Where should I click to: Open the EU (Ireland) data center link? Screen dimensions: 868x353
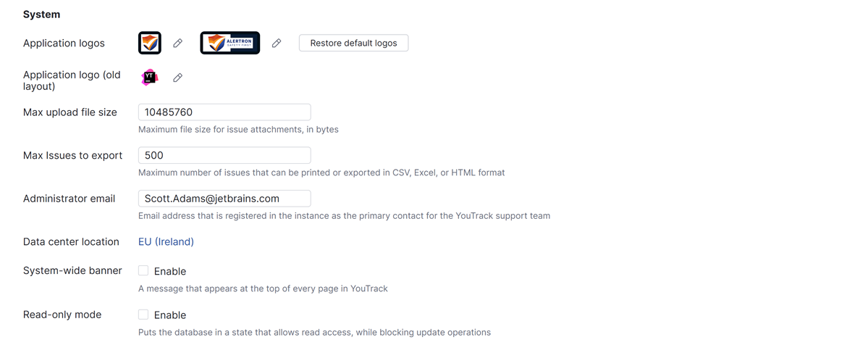(x=166, y=241)
